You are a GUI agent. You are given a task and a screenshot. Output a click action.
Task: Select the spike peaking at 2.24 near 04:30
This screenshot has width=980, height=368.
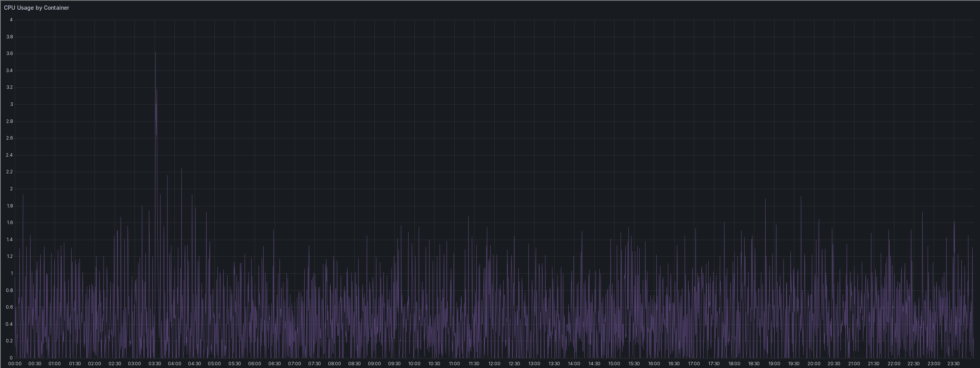[x=181, y=170]
